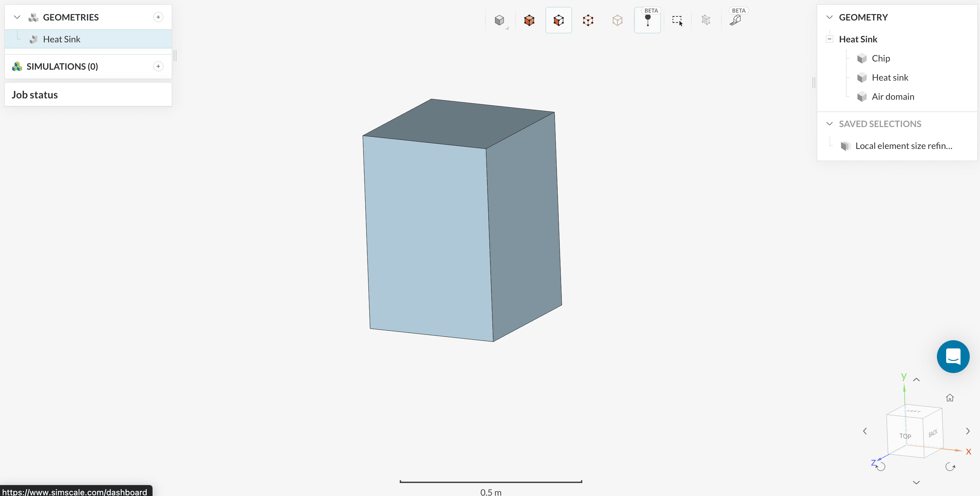Select the Local element size refinement selection

(903, 146)
